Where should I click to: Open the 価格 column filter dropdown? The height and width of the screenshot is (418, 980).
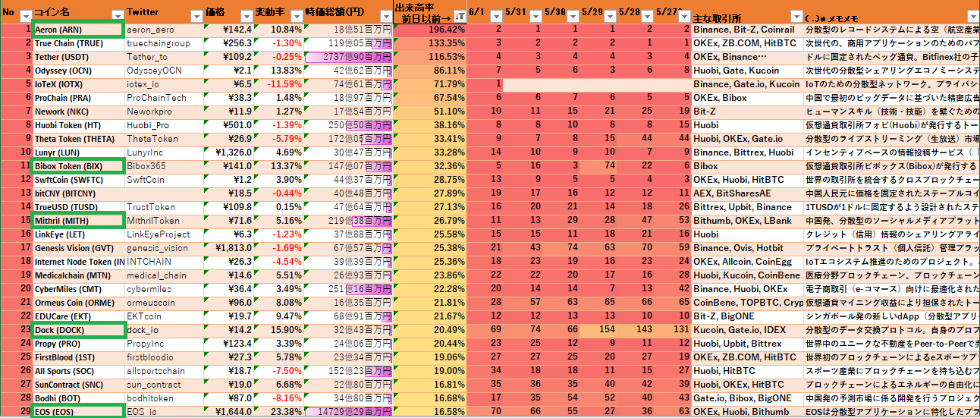click(246, 16)
